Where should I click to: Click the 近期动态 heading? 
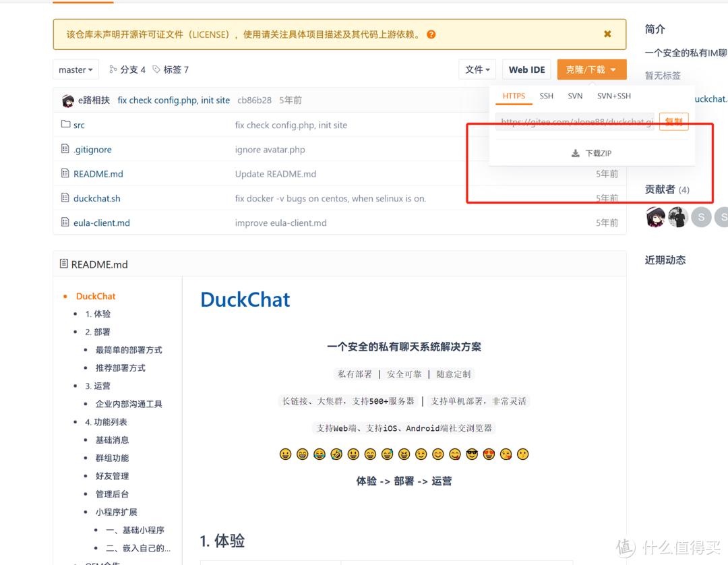coord(665,260)
